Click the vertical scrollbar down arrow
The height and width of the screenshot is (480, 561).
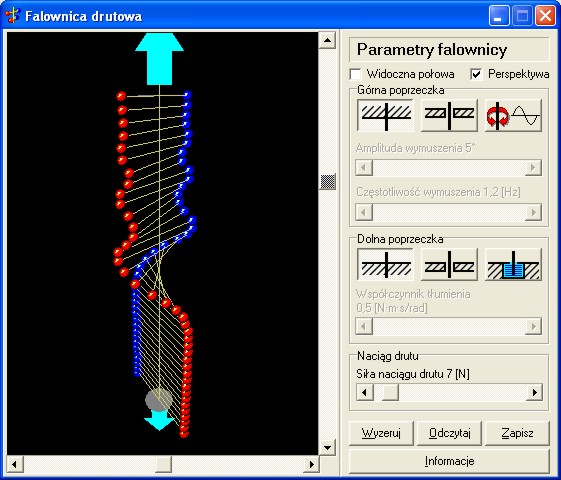(327, 447)
